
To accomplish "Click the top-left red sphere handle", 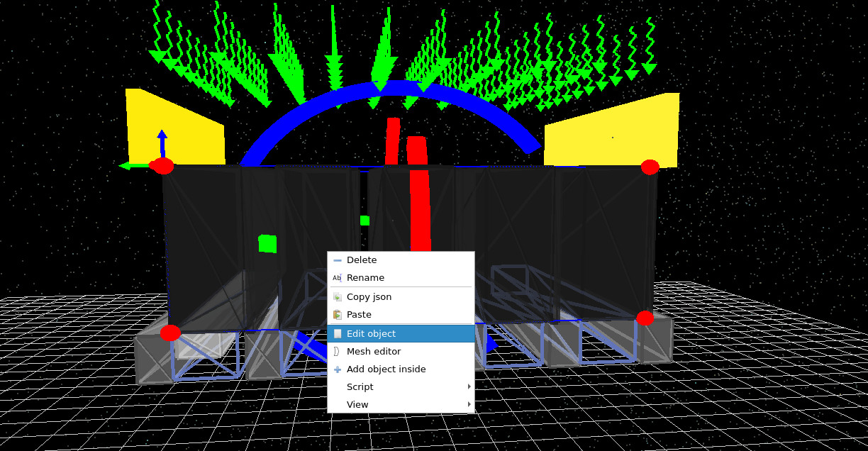I will click(162, 166).
